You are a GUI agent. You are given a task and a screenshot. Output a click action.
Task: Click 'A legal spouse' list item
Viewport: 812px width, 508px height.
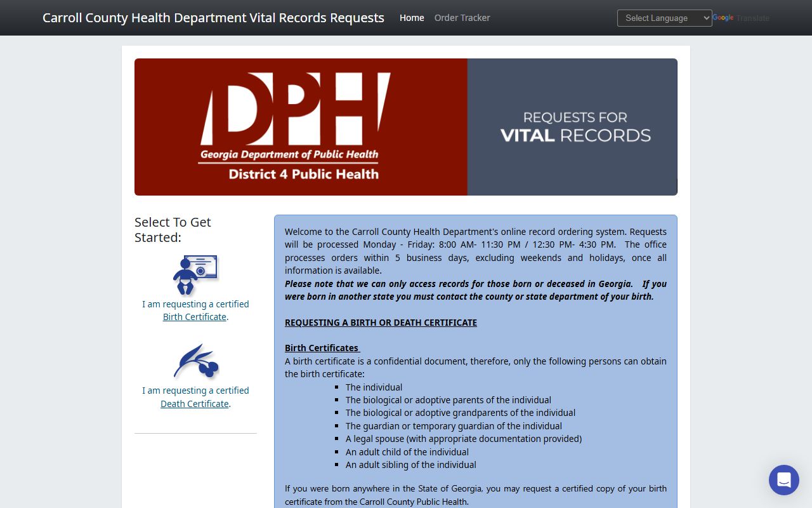point(464,439)
